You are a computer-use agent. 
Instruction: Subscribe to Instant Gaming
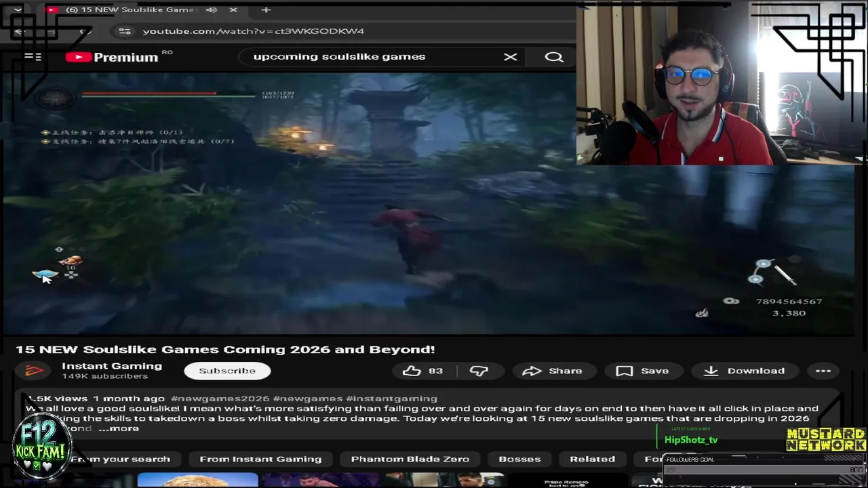click(227, 371)
